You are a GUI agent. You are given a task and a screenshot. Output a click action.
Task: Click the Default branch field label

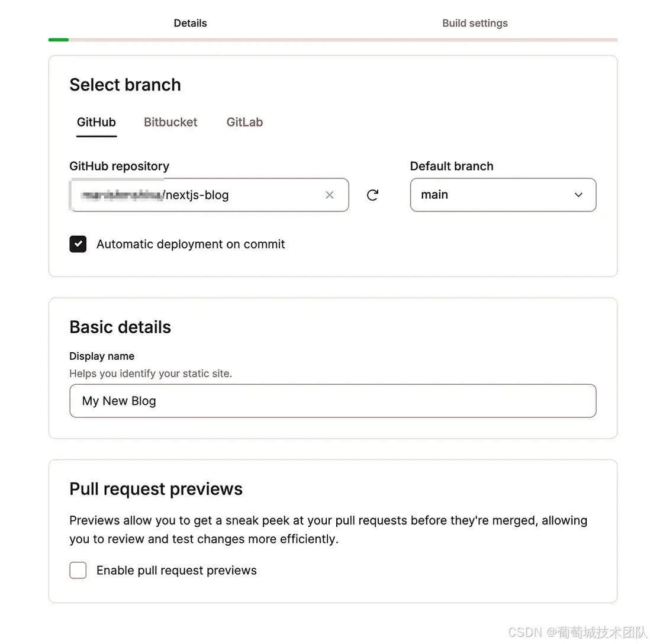click(451, 166)
